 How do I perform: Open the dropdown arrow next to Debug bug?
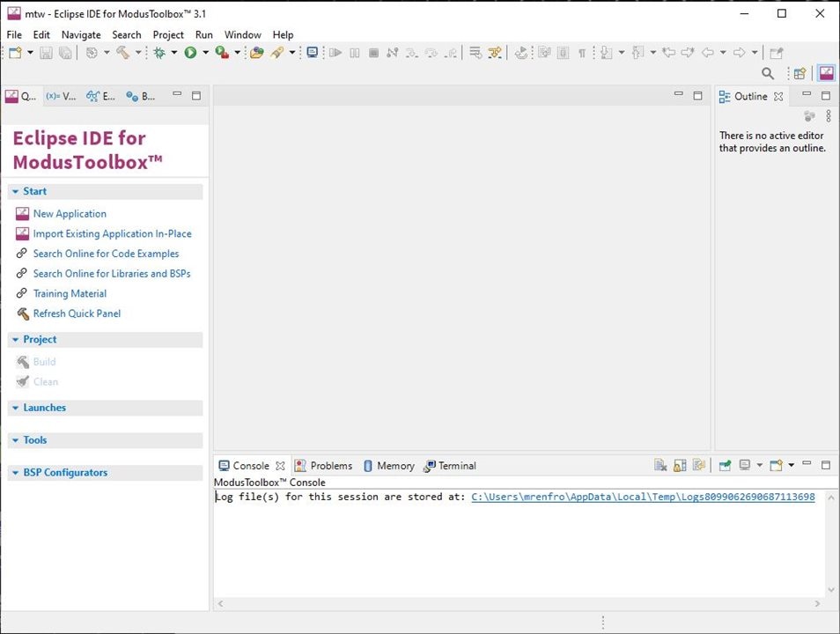pyautogui.click(x=173, y=53)
